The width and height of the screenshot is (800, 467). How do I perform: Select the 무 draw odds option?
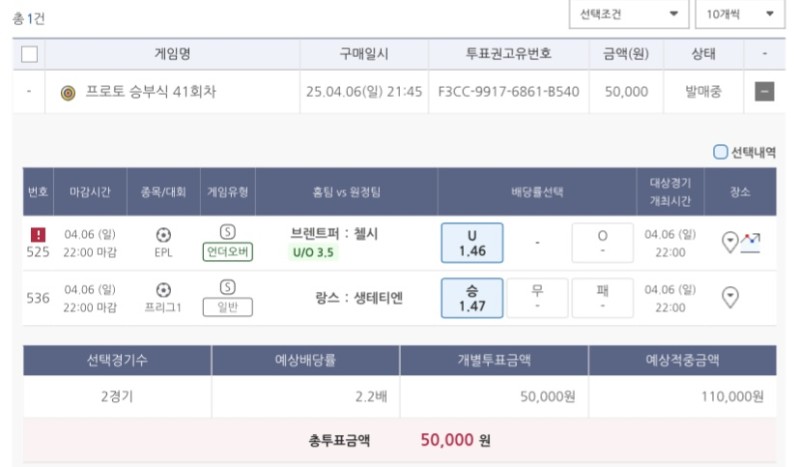[537, 297]
